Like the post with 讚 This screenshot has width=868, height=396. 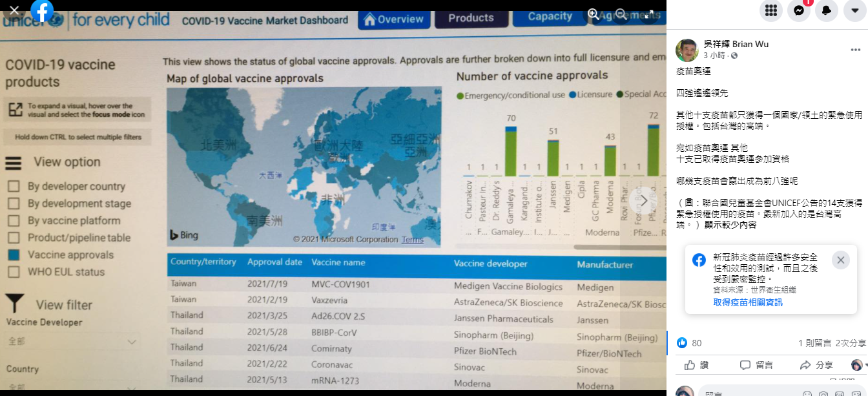coord(696,365)
